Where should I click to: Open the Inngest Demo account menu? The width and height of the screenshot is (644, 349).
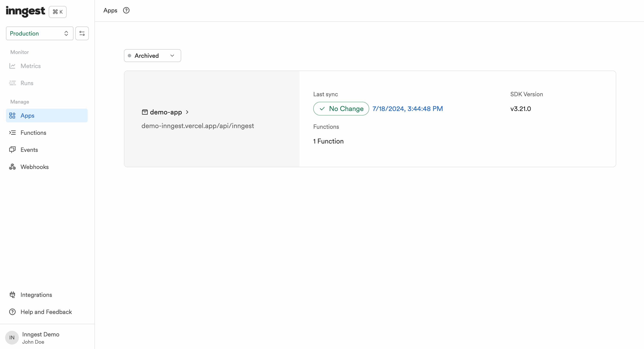[x=41, y=334]
